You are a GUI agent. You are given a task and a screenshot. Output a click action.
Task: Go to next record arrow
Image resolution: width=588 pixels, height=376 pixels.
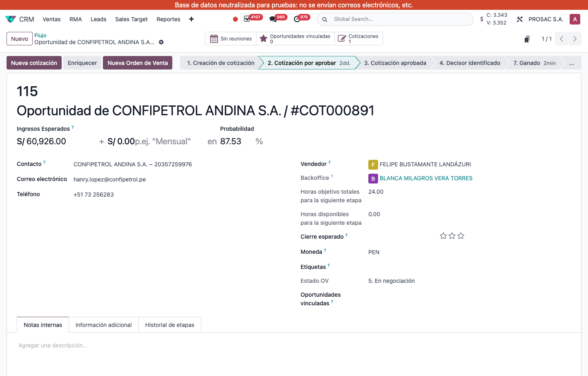[x=575, y=39]
